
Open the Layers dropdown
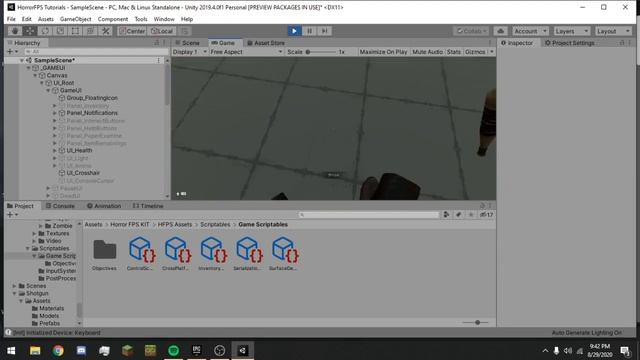(571, 31)
